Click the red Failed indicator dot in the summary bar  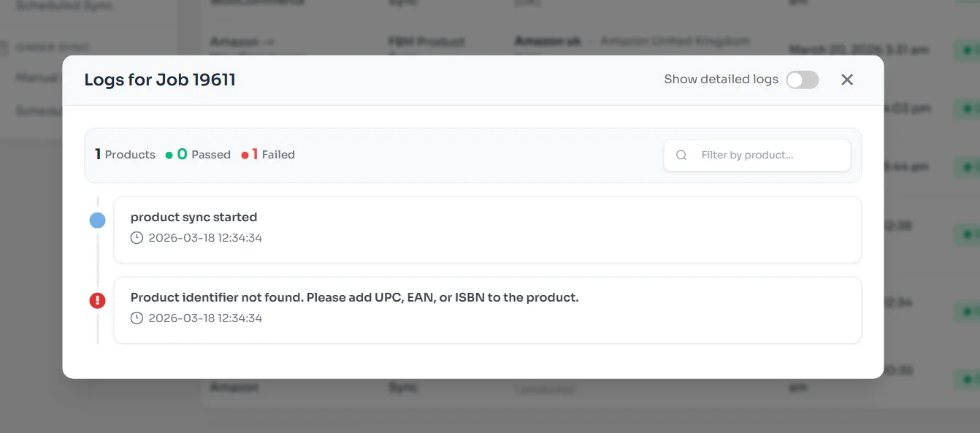pyautogui.click(x=244, y=154)
